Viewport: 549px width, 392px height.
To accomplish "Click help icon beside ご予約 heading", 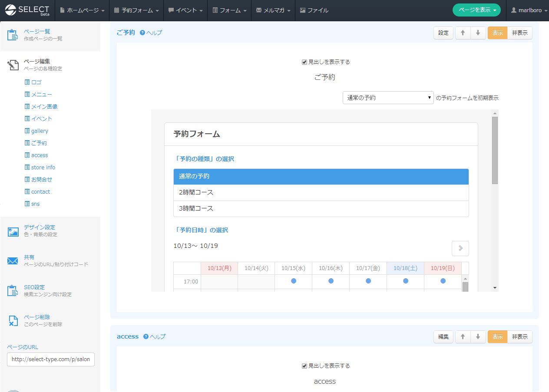I will point(142,33).
